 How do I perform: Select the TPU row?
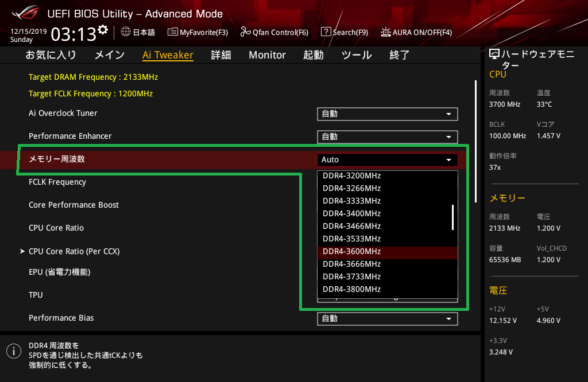click(36, 295)
